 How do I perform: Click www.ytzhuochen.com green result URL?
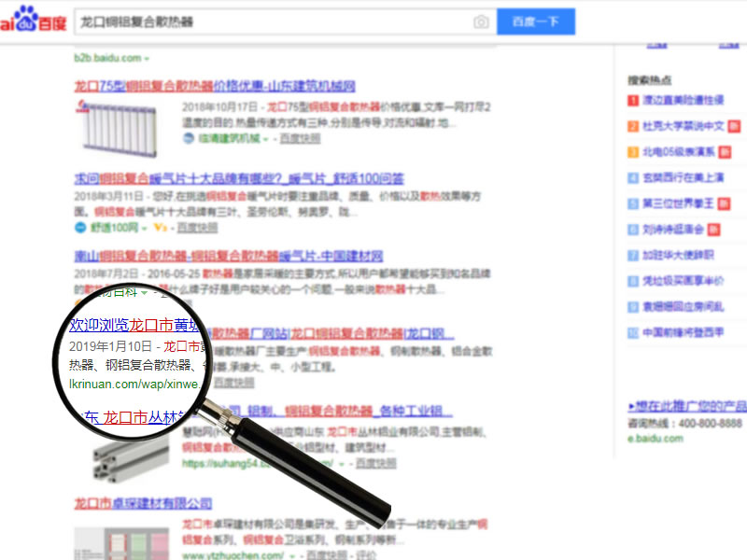click(x=233, y=555)
